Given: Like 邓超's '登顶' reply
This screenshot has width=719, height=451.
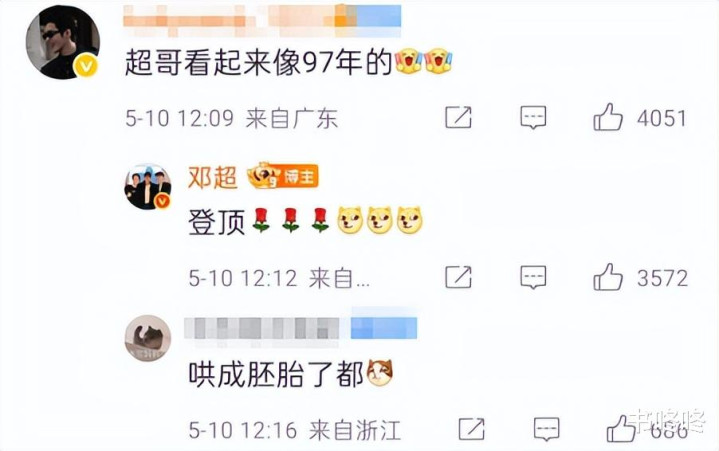Looking at the screenshot, I should click(x=608, y=277).
